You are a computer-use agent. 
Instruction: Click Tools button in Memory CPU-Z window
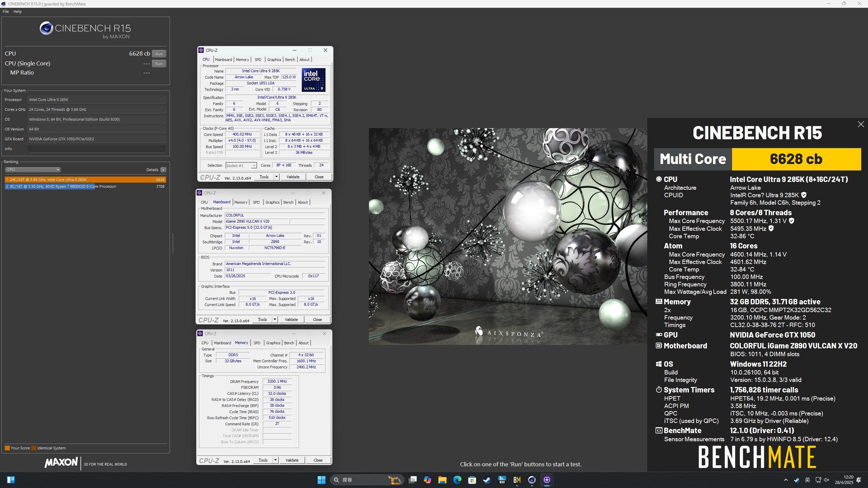[263, 460]
